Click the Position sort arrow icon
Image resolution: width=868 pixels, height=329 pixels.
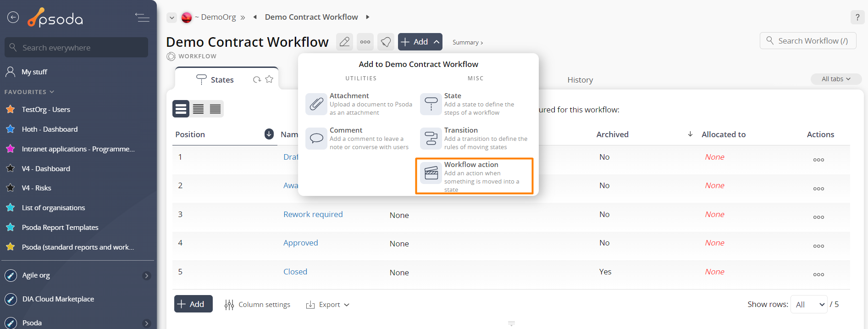[x=269, y=134]
